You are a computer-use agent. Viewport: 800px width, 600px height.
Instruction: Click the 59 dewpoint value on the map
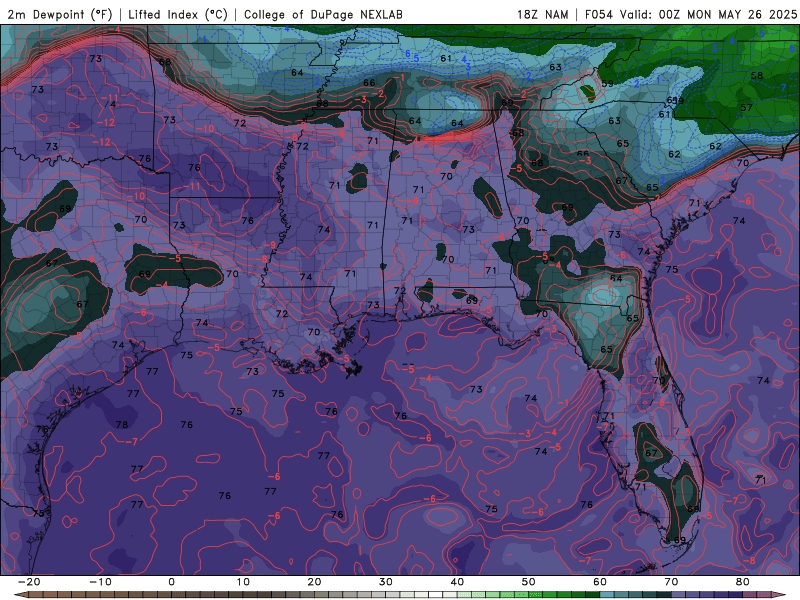(x=607, y=84)
